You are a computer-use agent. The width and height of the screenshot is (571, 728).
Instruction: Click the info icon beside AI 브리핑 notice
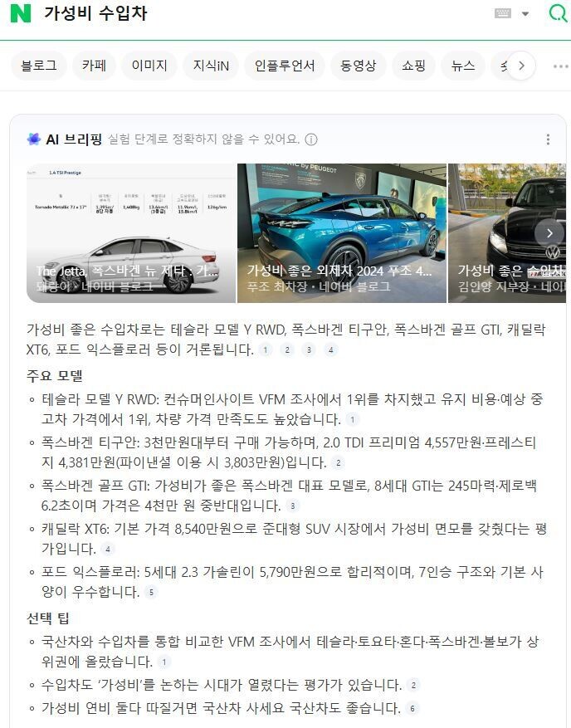pos(311,139)
